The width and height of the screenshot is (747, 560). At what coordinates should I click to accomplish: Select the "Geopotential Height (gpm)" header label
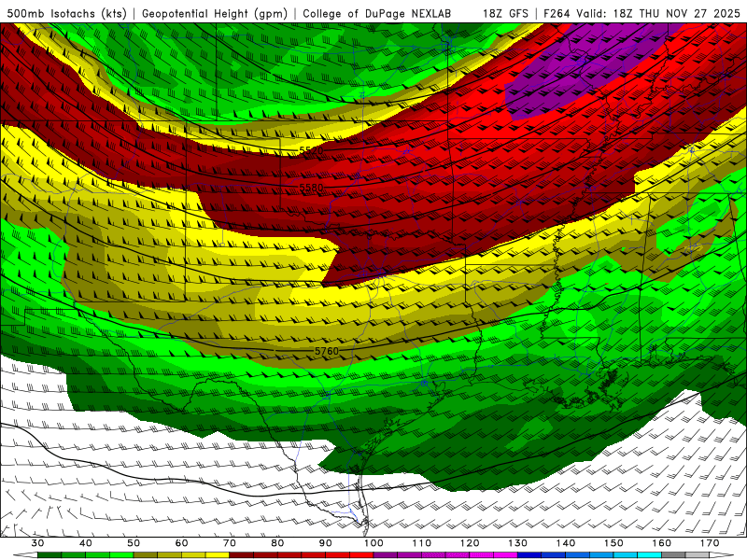click(215, 14)
